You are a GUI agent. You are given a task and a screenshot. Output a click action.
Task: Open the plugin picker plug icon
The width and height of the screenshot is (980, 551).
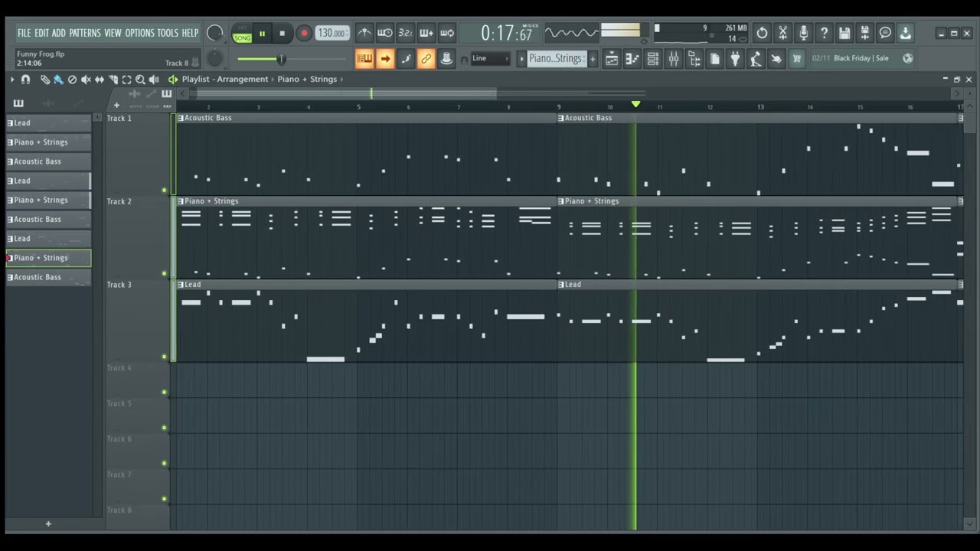(x=735, y=59)
